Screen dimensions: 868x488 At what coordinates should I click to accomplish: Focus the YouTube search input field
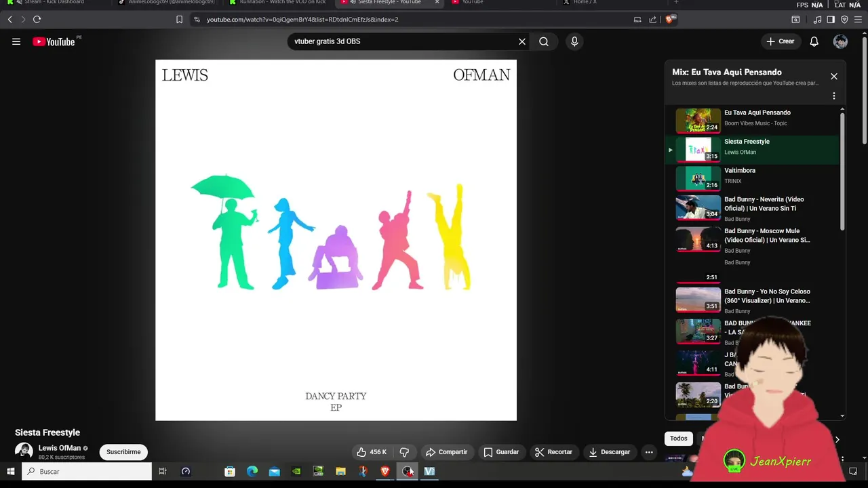[403, 41]
